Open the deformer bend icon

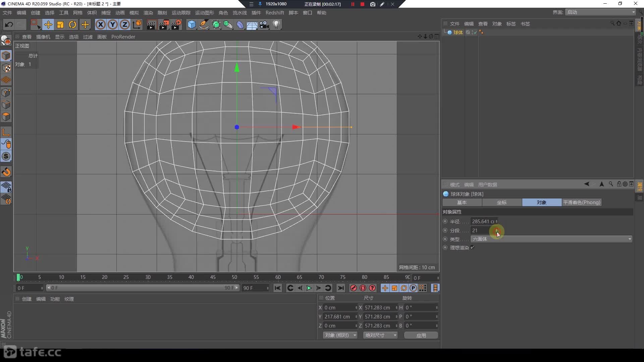240,24
